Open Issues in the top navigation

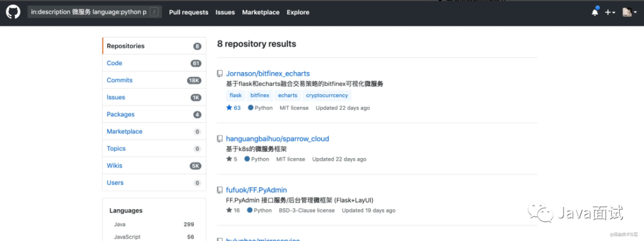click(x=225, y=13)
